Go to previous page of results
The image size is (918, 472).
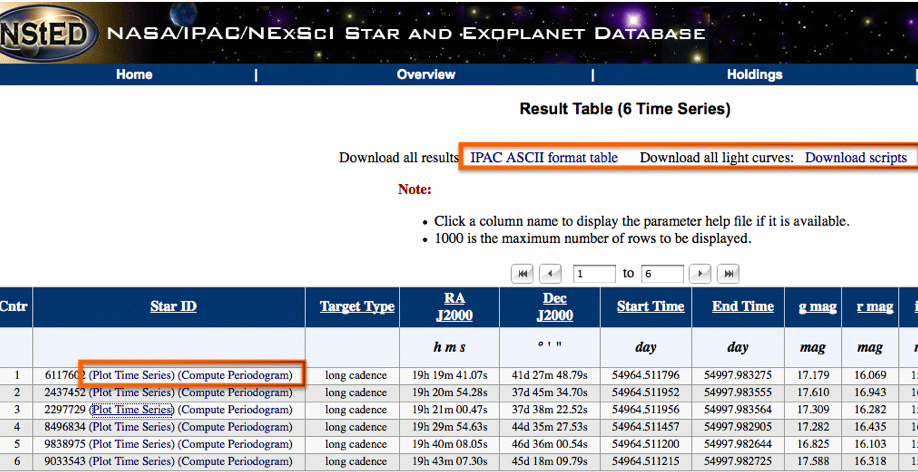[x=550, y=273]
